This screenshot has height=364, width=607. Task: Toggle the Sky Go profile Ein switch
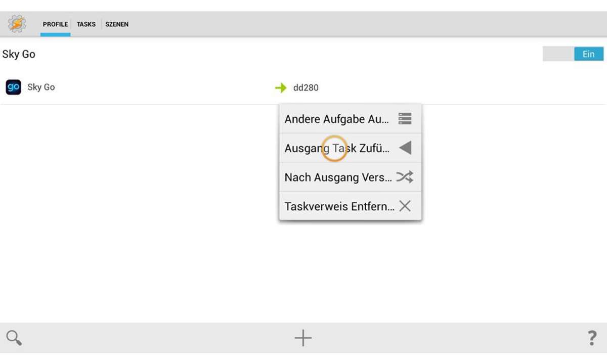tap(573, 54)
